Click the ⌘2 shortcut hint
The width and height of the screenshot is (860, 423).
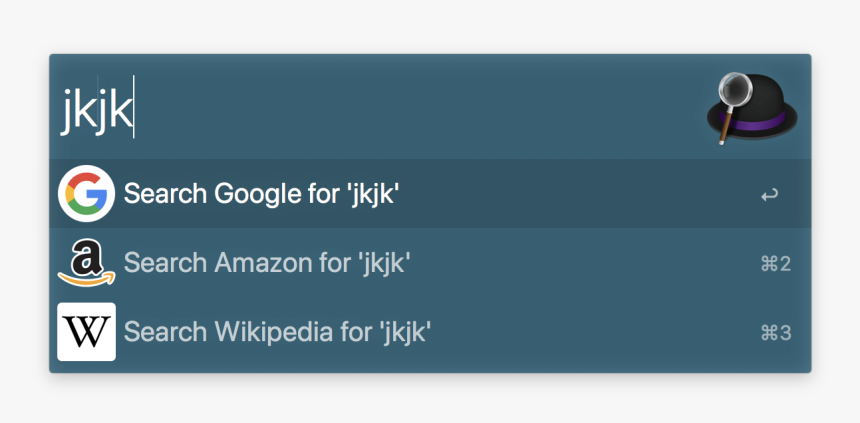click(x=776, y=264)
